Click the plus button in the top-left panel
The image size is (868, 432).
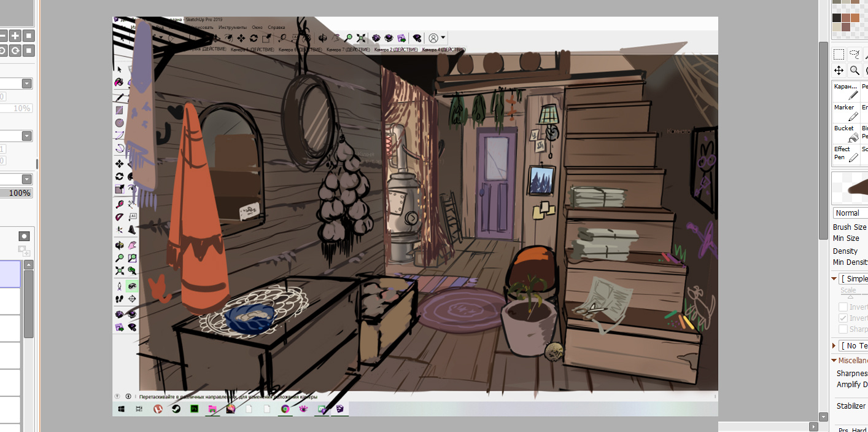click(x=15, y=36)
